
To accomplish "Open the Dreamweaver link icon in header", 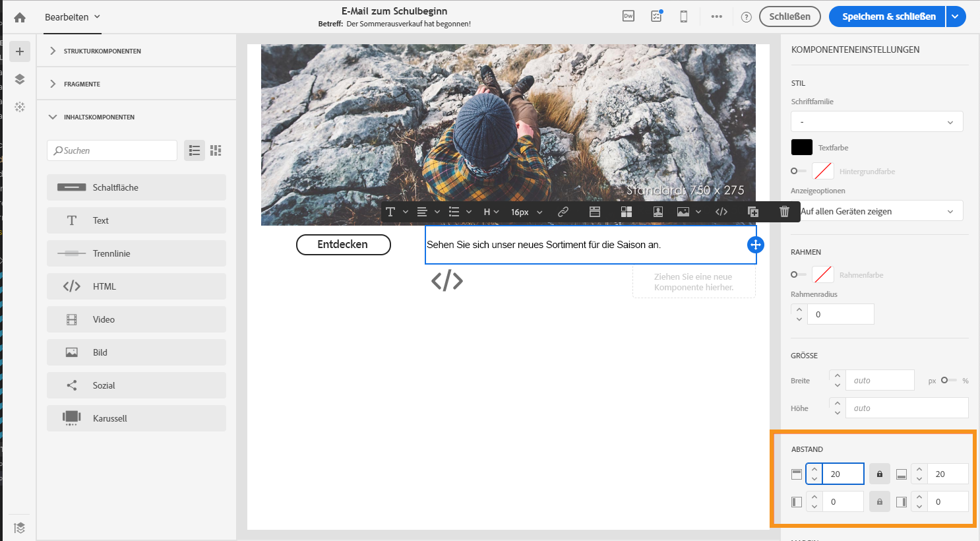I will pos(628,16).
